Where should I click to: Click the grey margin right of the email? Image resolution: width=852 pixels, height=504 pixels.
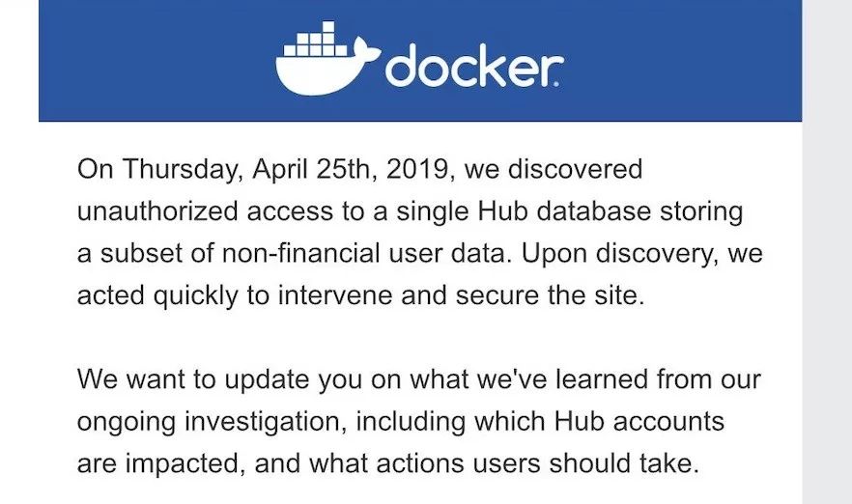(x=827, y=252)
